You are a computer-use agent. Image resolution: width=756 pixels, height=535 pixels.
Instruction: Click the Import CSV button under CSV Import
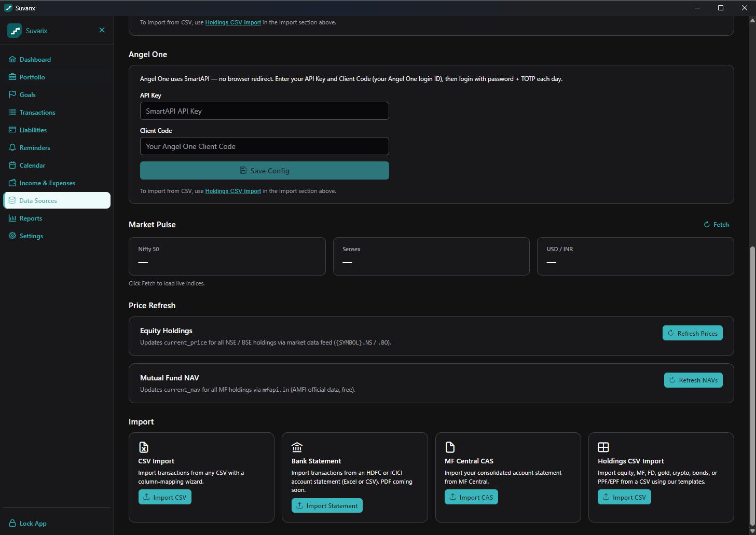pyautogui.click(x=164, y=497)
